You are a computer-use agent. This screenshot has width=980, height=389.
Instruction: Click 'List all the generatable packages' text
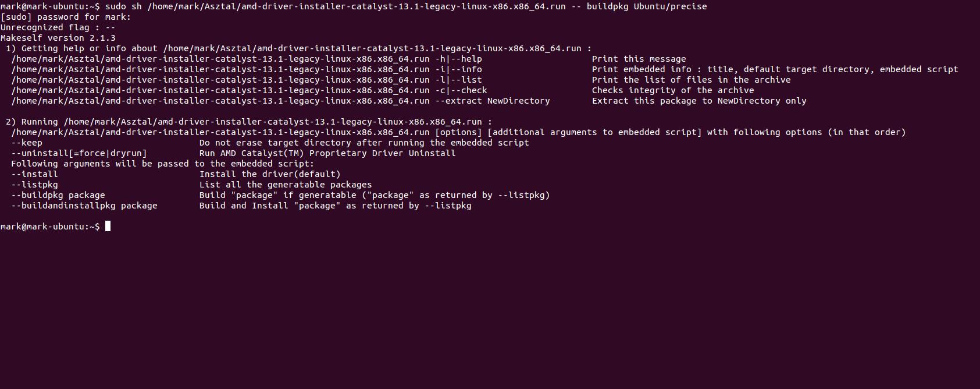pos(286,185)
